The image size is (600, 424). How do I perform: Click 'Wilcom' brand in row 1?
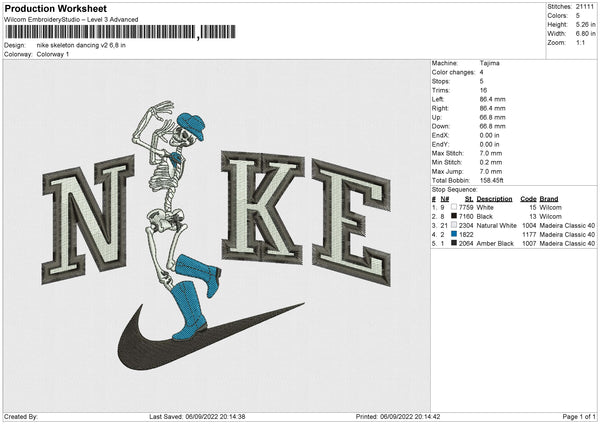coord(550,207)
